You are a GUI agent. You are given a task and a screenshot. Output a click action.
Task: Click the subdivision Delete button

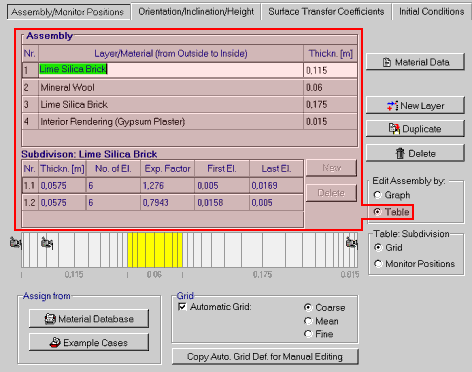point(331,193)
